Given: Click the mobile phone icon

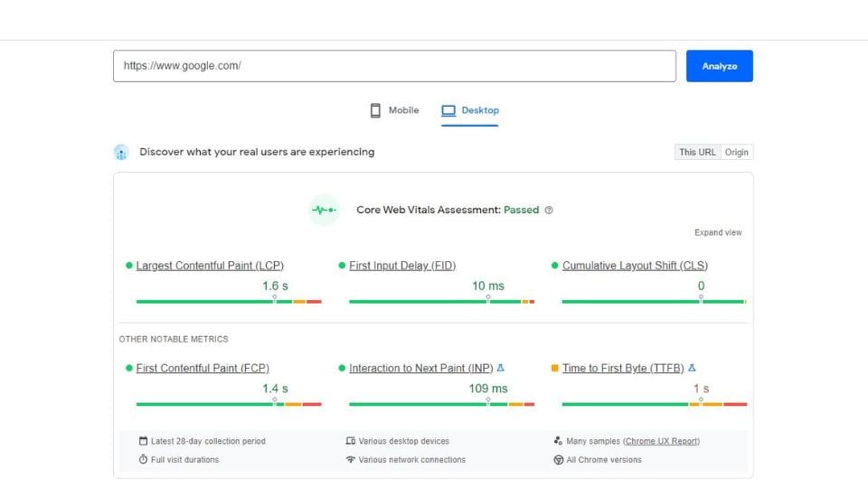Looking at the screenshot, I should pyautogui.click(x=375, y=110).
